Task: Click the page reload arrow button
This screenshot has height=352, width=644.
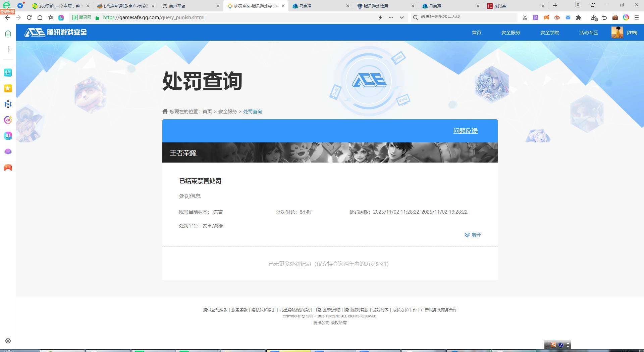Action: [29, 17]
